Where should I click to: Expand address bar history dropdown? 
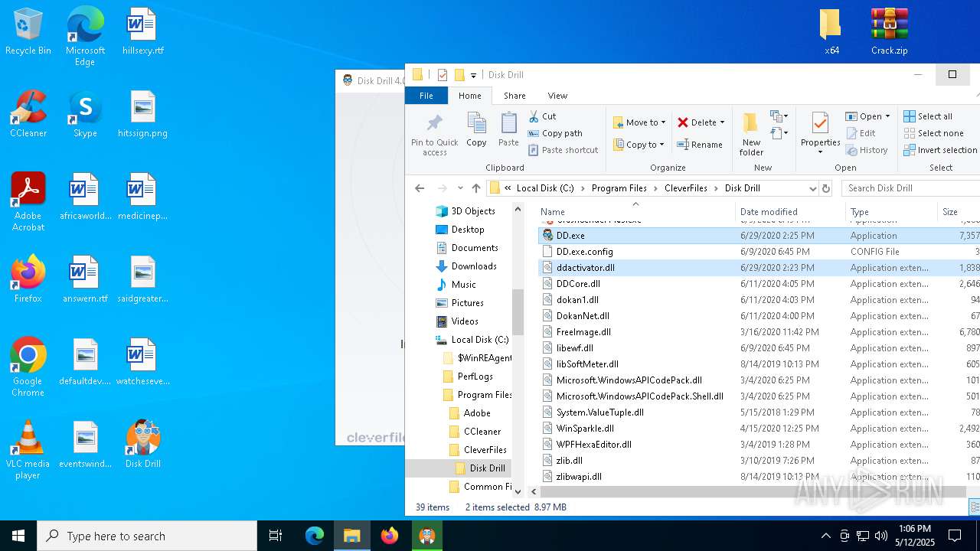pos(812,188)
